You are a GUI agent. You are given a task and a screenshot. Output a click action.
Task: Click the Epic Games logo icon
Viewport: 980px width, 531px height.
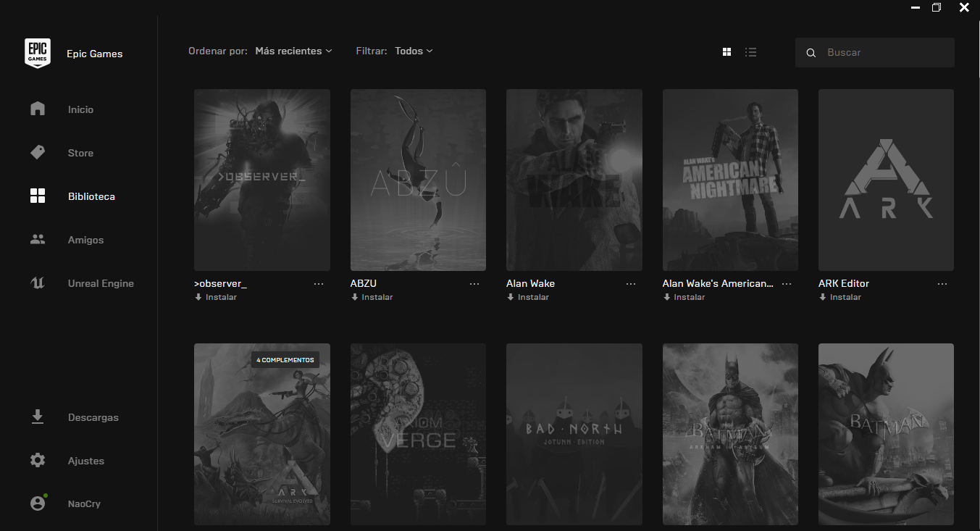(38, 53)
